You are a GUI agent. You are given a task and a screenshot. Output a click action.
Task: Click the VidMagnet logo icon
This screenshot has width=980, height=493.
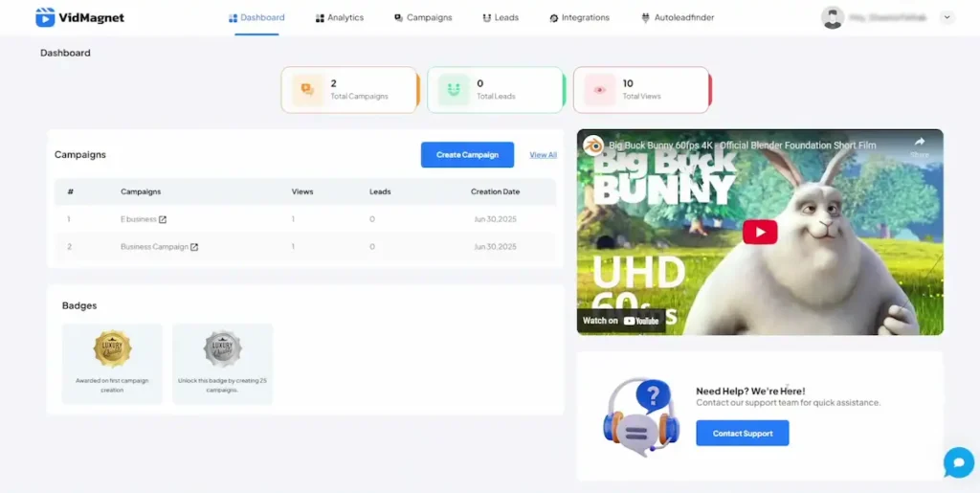(45, 17)
